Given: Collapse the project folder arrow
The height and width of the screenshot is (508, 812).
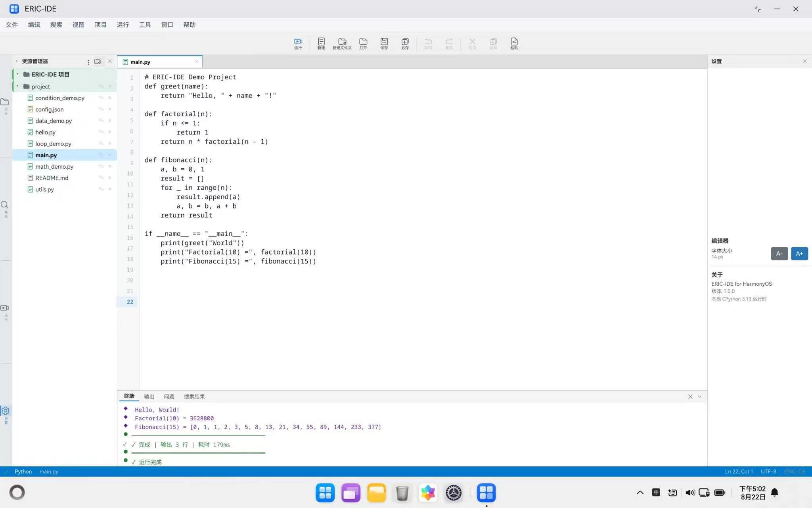Looking at the screenshot, I should click(17, 86).
